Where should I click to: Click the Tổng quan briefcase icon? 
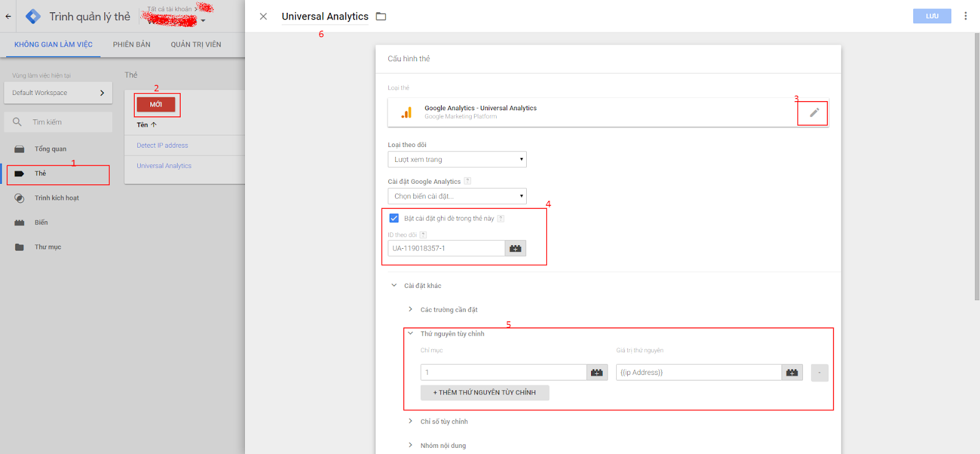point(20,149)
